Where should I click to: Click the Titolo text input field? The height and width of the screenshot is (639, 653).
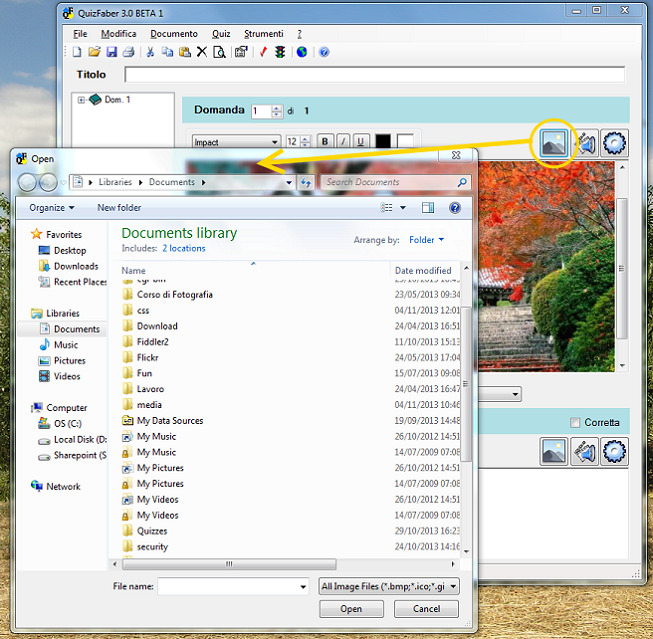tap(374, 74)
